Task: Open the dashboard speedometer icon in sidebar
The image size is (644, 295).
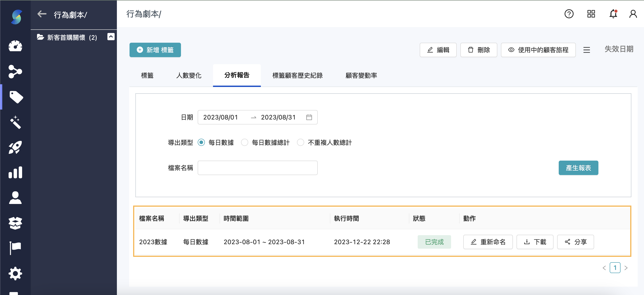Action: point(15,46)
